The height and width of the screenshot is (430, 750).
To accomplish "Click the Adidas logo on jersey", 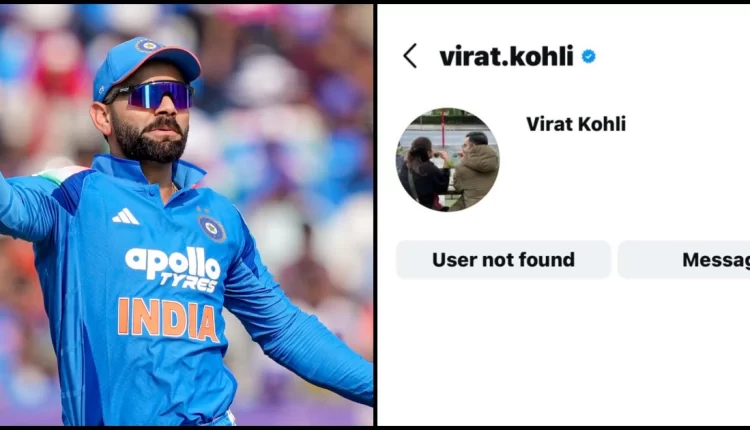I will click(x=125, y=216).
